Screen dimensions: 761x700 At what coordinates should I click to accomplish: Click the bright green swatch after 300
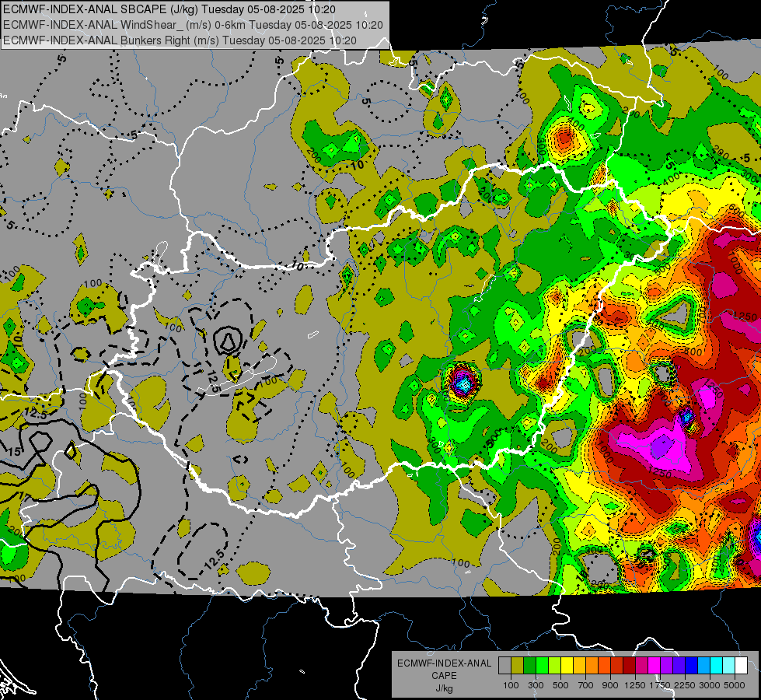click(x=542, y=666)
